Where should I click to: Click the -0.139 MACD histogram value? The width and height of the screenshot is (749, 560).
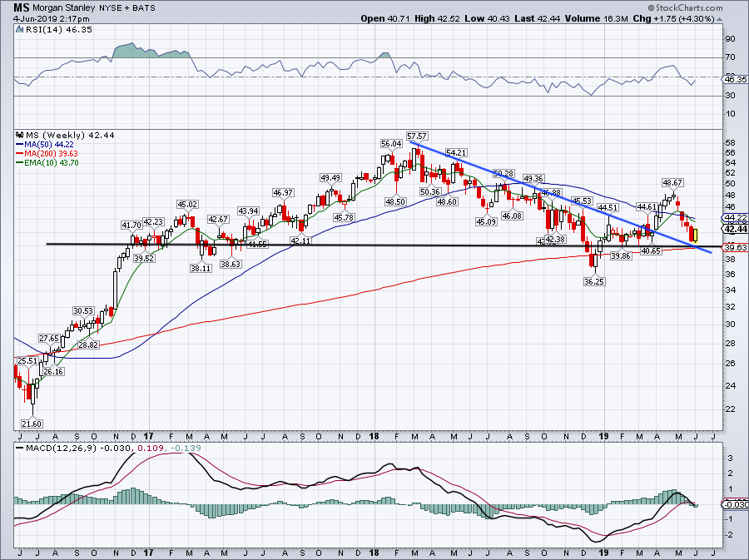pyautogui.click(x=187, y=448)
